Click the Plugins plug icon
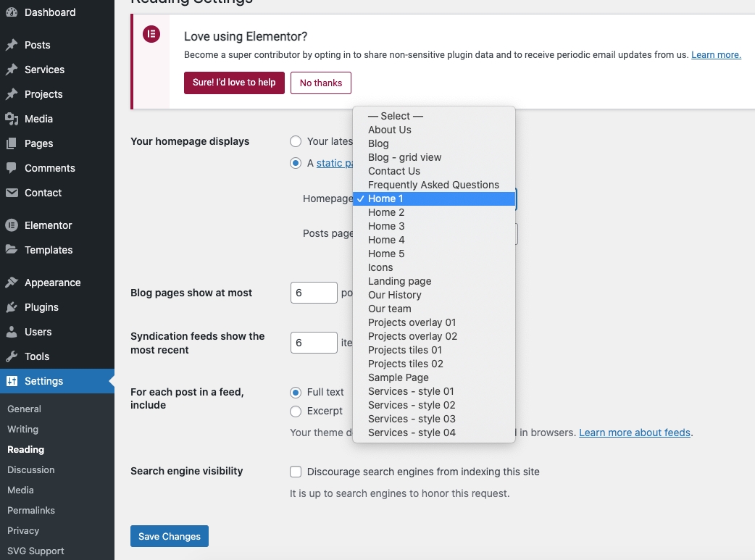Image resolution: width=755 pixels, height=560 pixels. (12, 307)
